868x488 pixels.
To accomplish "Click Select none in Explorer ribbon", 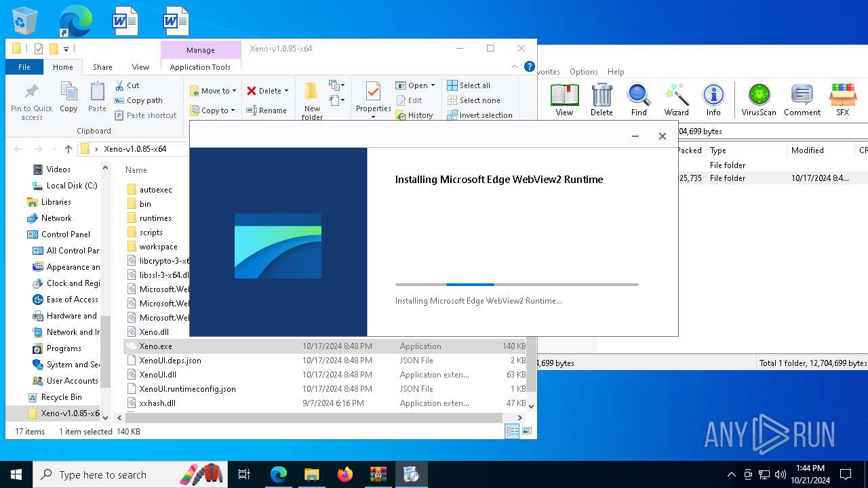I will (x=473, y=100).
